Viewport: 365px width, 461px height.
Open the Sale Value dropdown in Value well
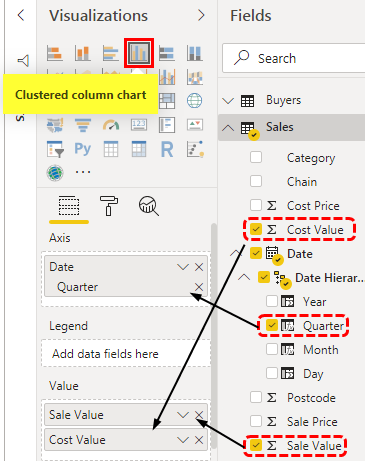pos(183,415)
